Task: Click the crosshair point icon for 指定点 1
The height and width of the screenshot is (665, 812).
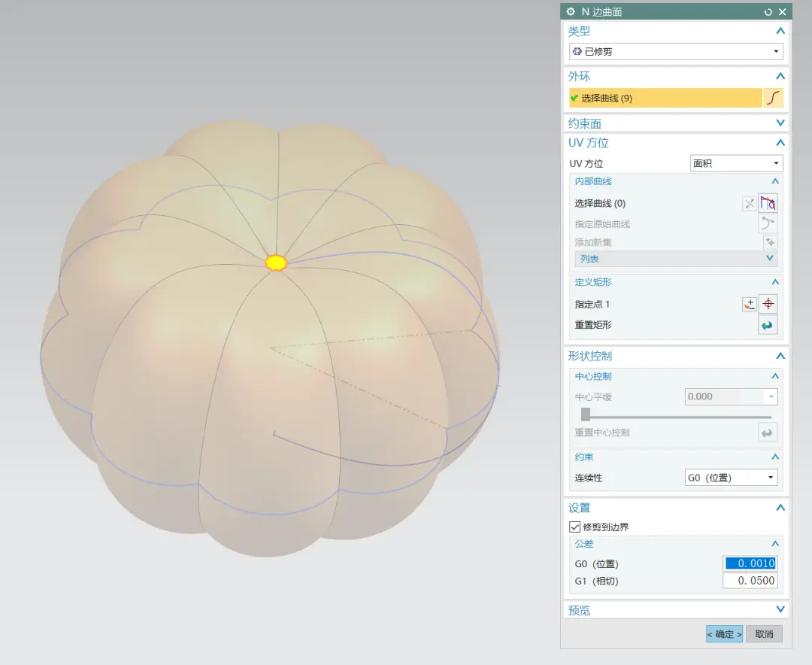Action: coord(768,304)
